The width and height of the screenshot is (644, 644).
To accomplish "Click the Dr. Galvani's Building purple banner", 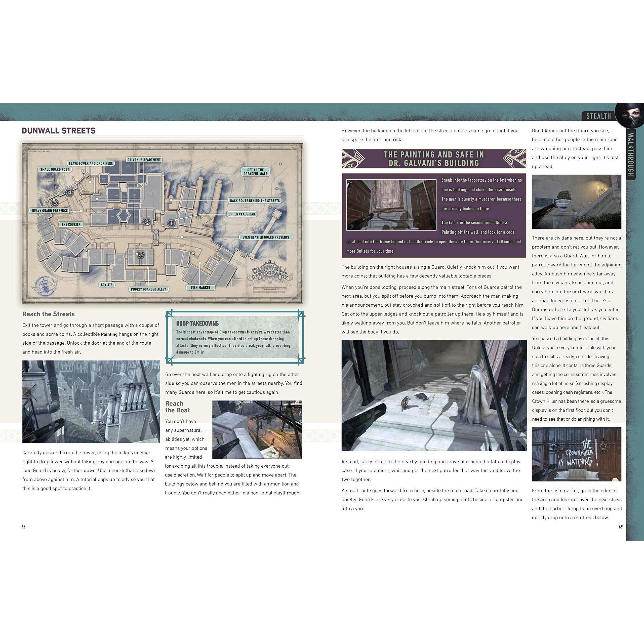I will (x=434, y=159).
